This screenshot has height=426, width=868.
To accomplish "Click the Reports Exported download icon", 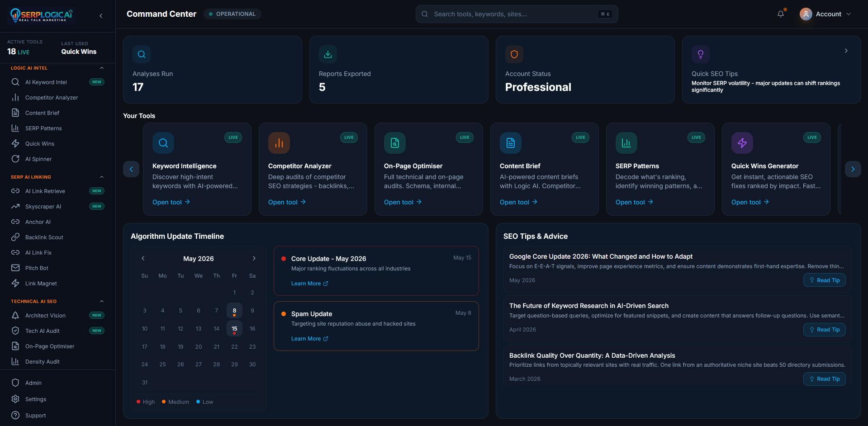I will 328,54.
